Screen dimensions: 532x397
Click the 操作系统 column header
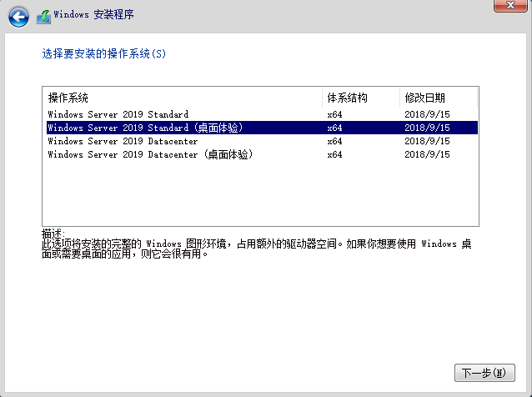(x=183, y=98)
